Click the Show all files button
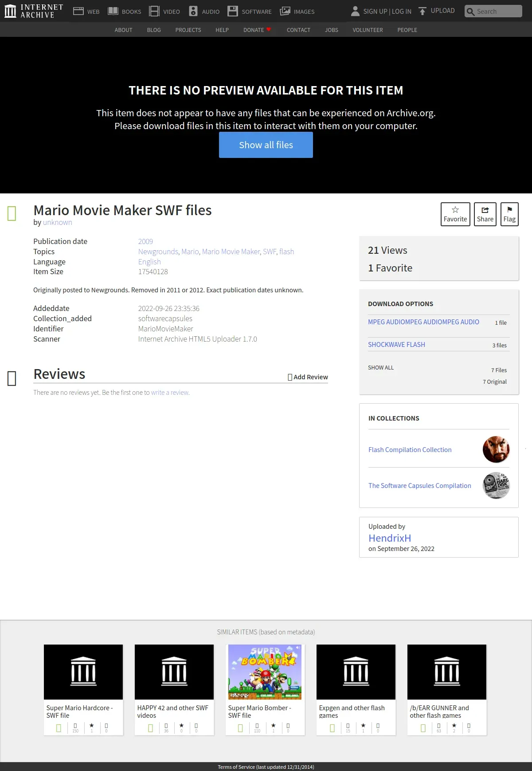 coord(266,145)
